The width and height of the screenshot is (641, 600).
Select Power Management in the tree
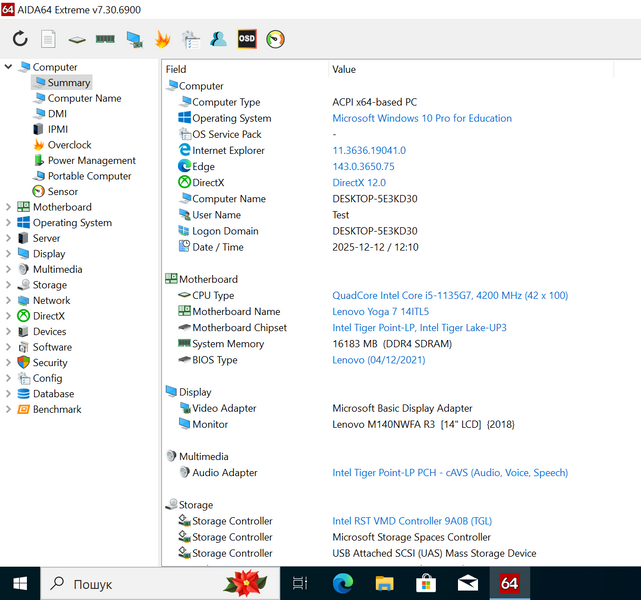92,160
